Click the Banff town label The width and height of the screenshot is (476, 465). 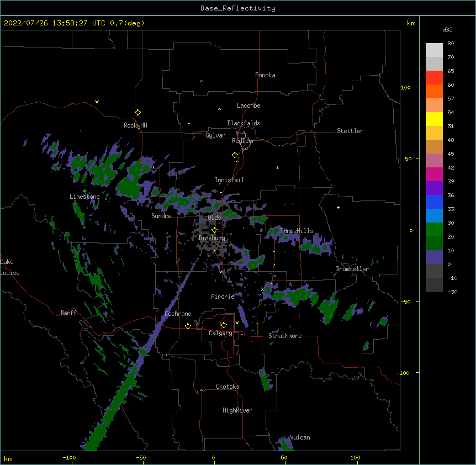(68, 313)
